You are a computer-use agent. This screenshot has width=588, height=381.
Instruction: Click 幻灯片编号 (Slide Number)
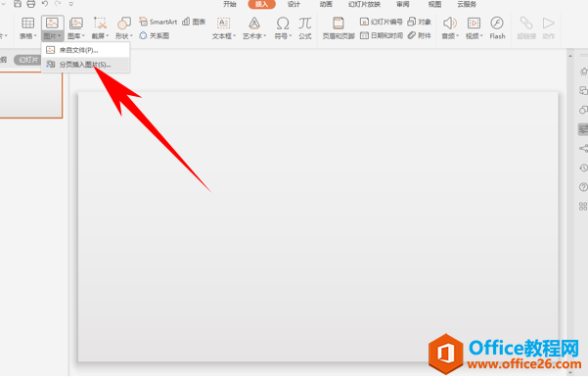[381, 22]
